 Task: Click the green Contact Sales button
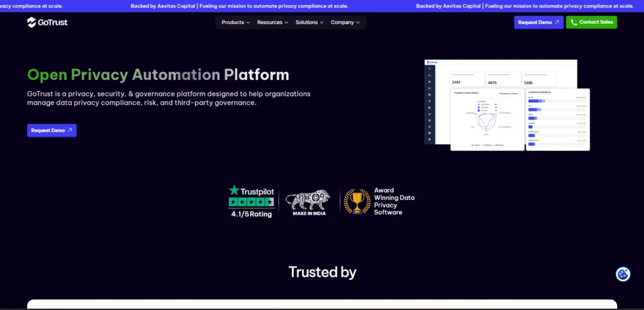coord(591,22)
